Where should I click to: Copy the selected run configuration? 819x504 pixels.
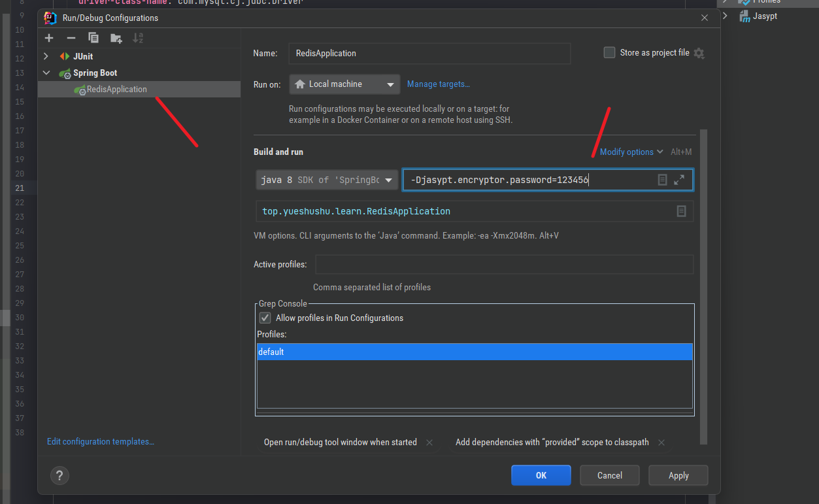point(93,38)
